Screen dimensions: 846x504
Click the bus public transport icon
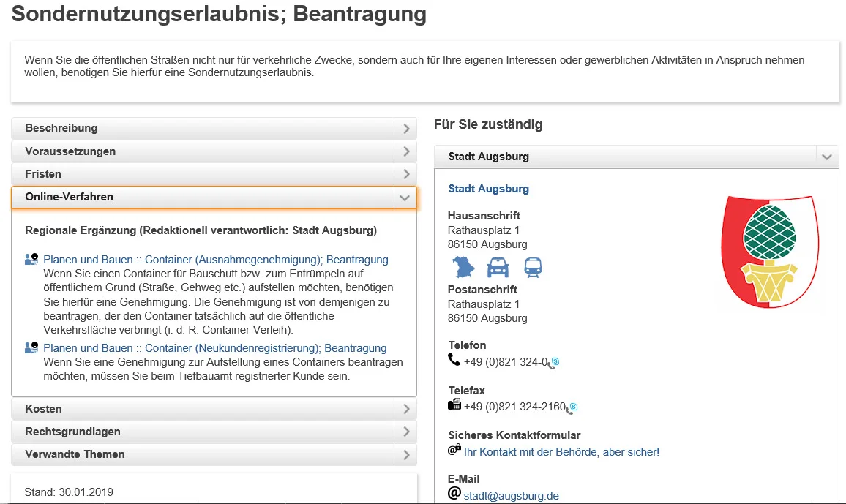coord(533,267)
